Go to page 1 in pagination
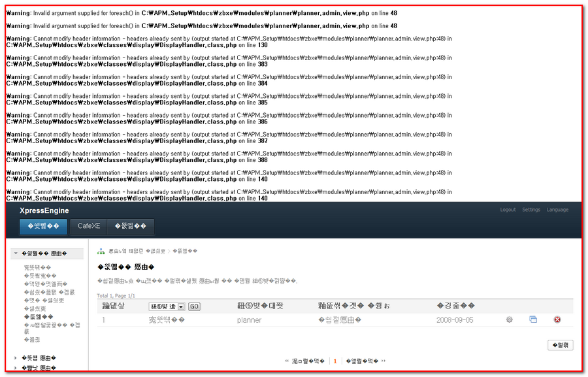Viewport: 588px width, 377px height. [x=335, y=361]
